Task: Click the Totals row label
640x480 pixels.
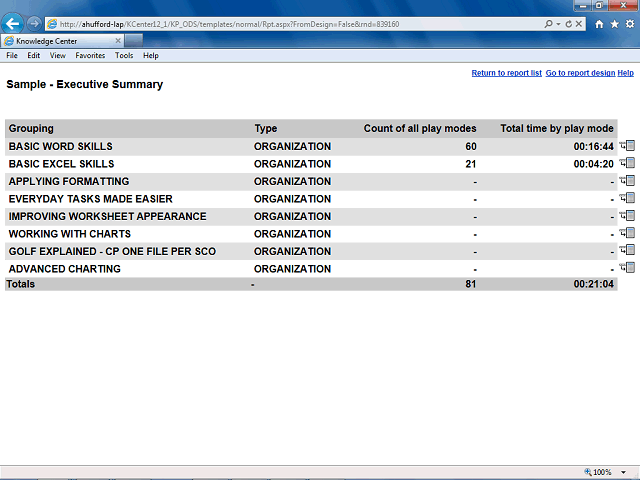Action: pyautogui.click(x=20, y=284)
